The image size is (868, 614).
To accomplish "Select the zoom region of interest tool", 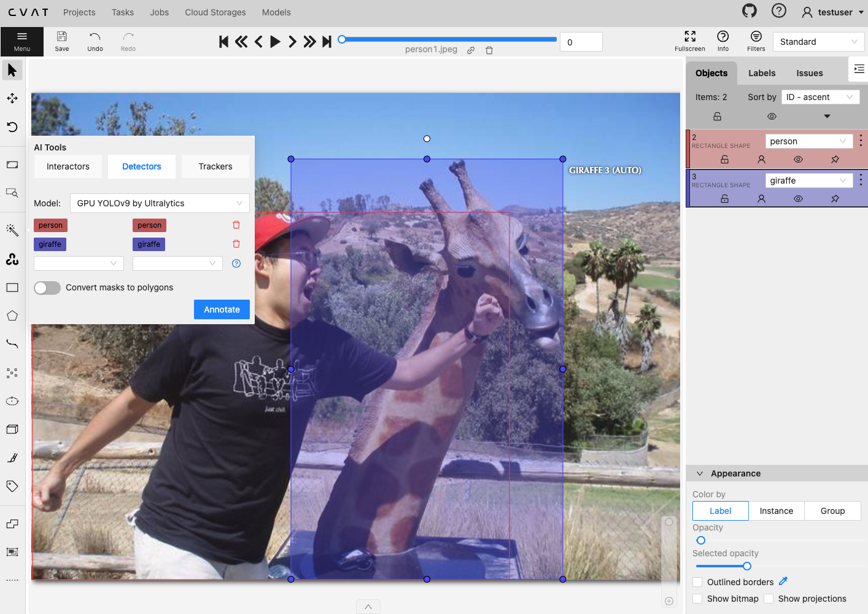I will 12,193.
